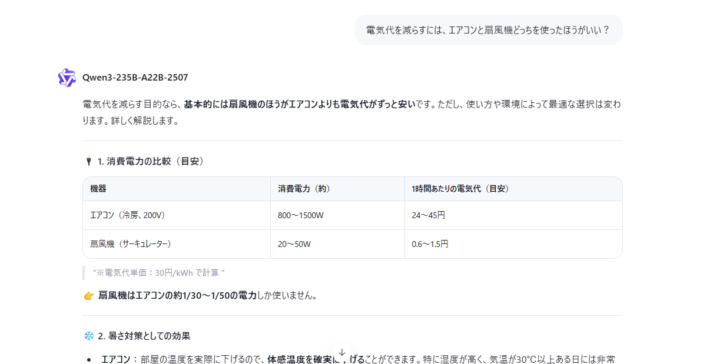The width and height of the screenshot is (720, 364).
Task: Click the note '※電気代単価：30円/kWh で計算'
Action: point(158,273)
